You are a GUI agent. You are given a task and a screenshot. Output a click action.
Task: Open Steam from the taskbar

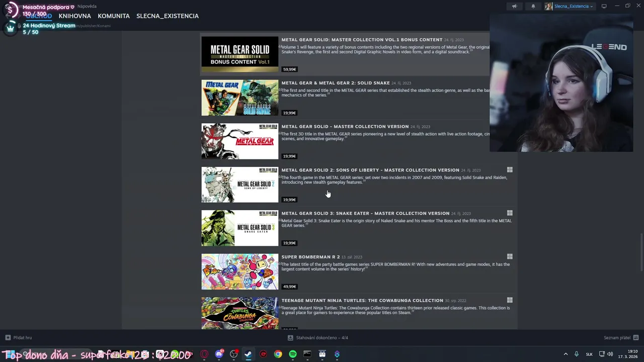[248, 354]
